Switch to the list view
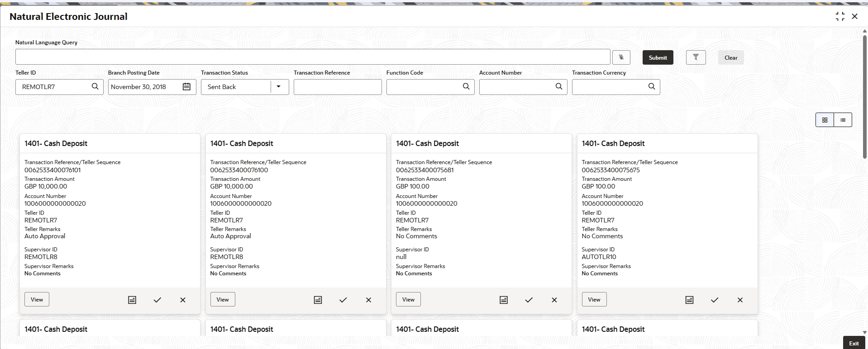868x349 pixels. coord(843,120)
